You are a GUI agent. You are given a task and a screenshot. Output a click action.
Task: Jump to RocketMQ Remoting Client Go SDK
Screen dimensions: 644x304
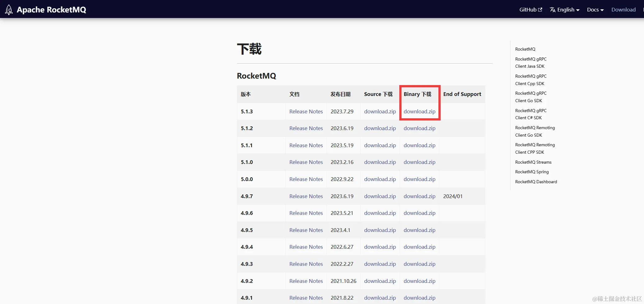tap(535, 131)
